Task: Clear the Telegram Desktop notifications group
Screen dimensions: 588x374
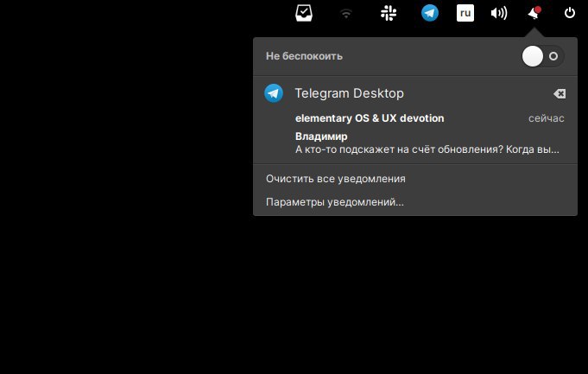Action: 560,93
